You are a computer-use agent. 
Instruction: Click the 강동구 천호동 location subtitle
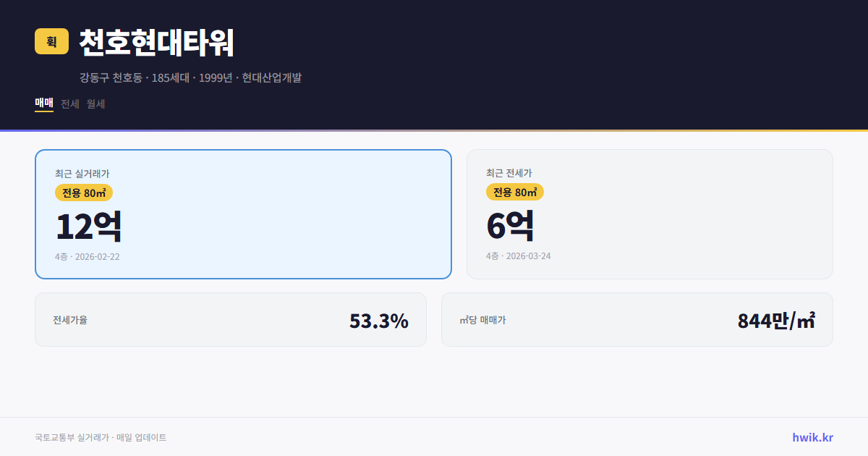[191, 78]
